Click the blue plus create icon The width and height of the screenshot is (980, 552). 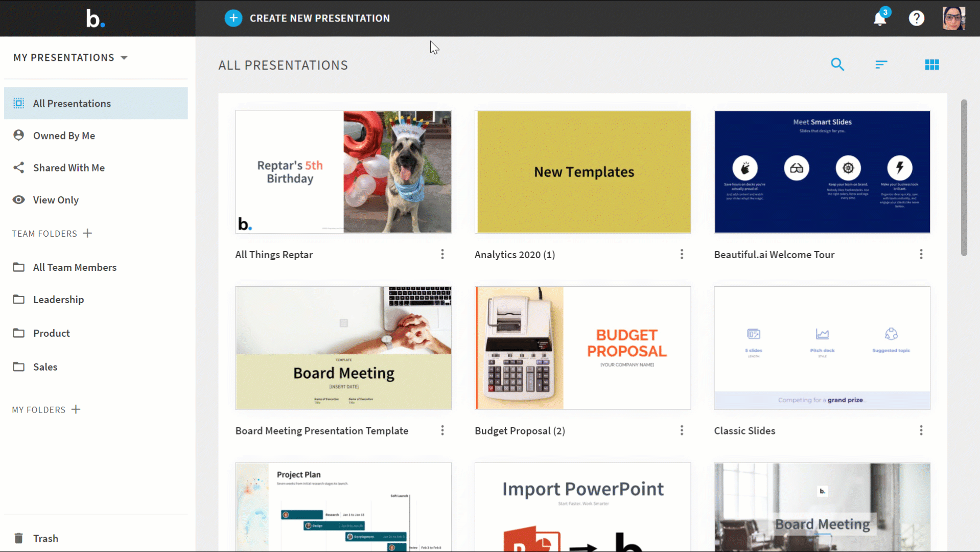(234, 18)
